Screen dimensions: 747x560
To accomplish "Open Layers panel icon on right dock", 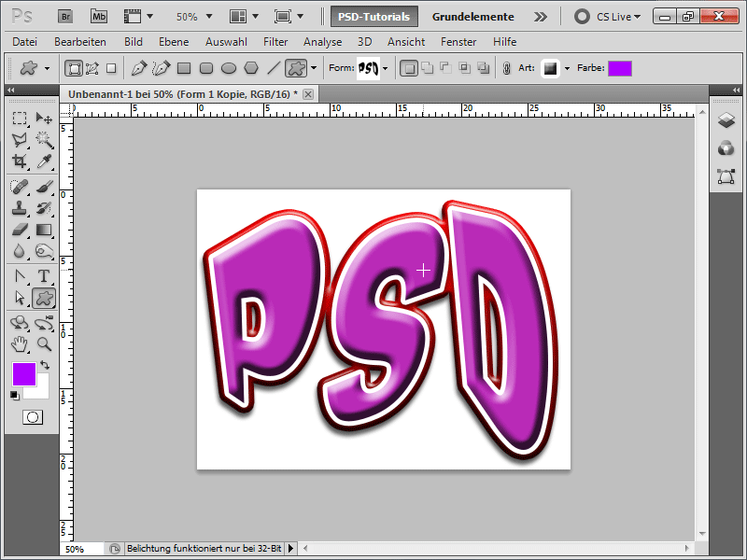I will (726, 120).
